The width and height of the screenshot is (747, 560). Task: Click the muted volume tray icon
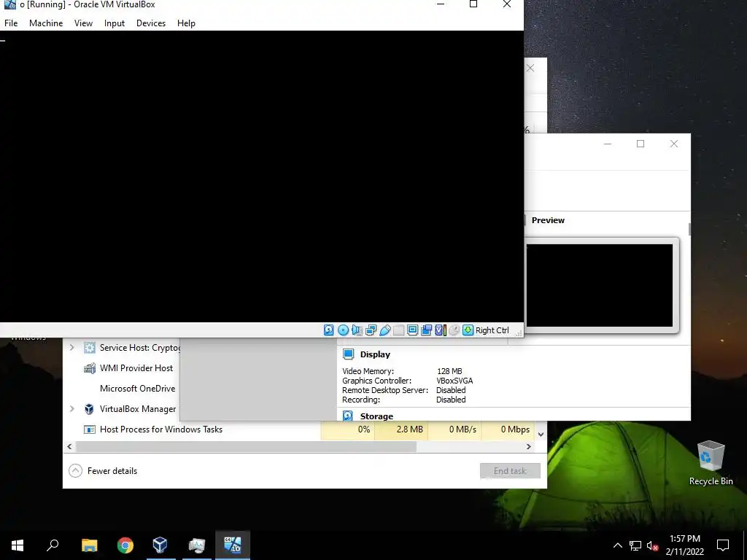652,545
